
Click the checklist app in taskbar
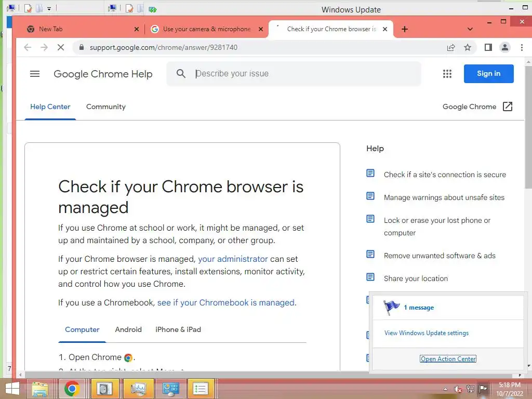tap(201, 389)
